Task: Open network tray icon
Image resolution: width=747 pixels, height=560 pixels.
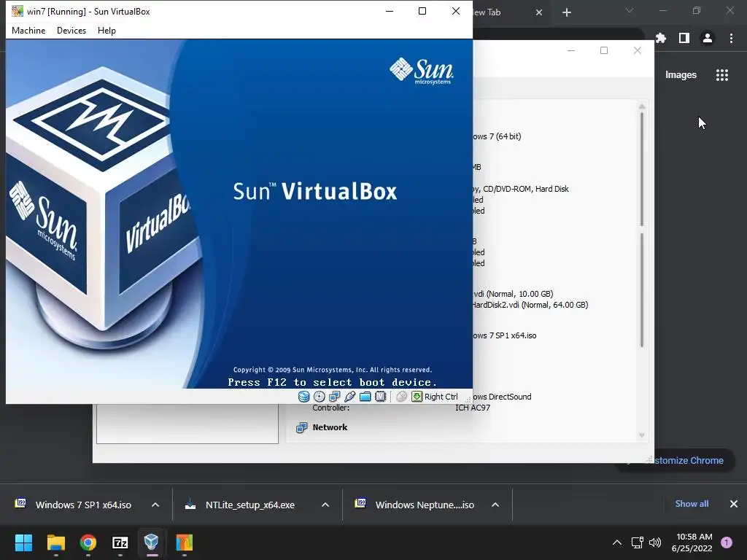Action: (638, 542)
